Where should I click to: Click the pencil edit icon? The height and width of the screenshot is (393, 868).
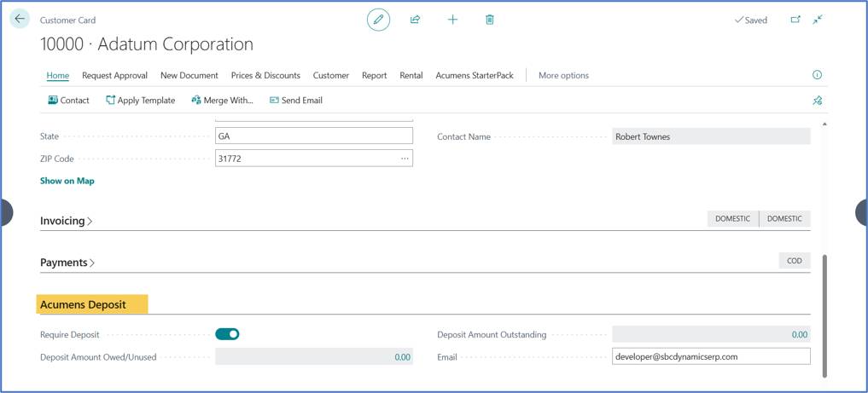click(x=379, y=20)
